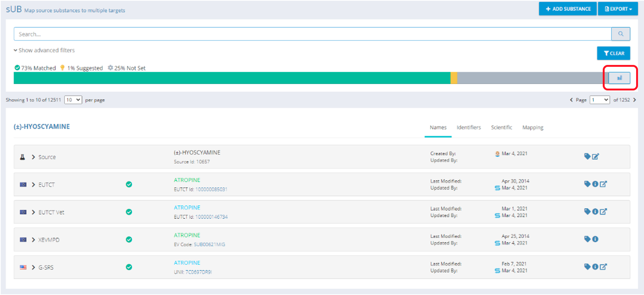Click the matched checkmark in XEVMPD row
Screen dimensions: 644x295
[x=129, y=239]
